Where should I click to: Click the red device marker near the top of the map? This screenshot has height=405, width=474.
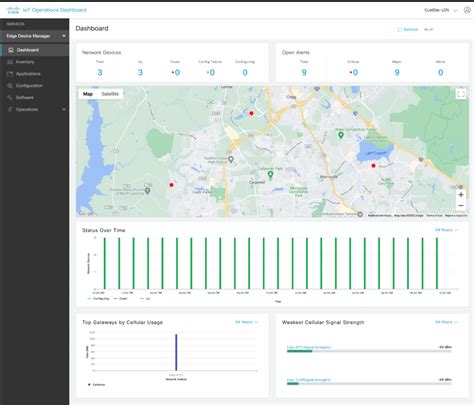[251, 113]
